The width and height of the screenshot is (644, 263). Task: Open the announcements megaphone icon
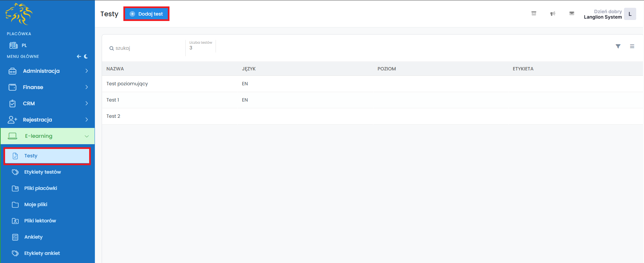[552, 14]
